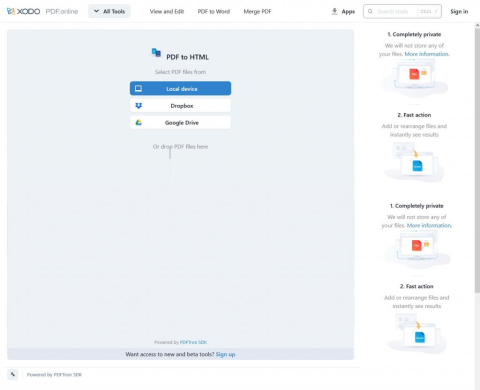Focus the Search tools field
This screenshot has height=390, width=480.
coord(402,11)
